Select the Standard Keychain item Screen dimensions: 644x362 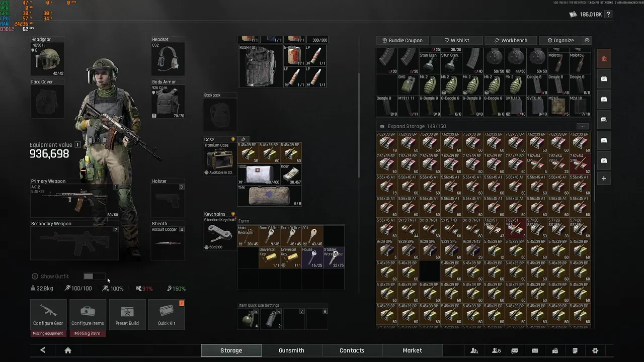pyautogui.click(x=220, y=234)
